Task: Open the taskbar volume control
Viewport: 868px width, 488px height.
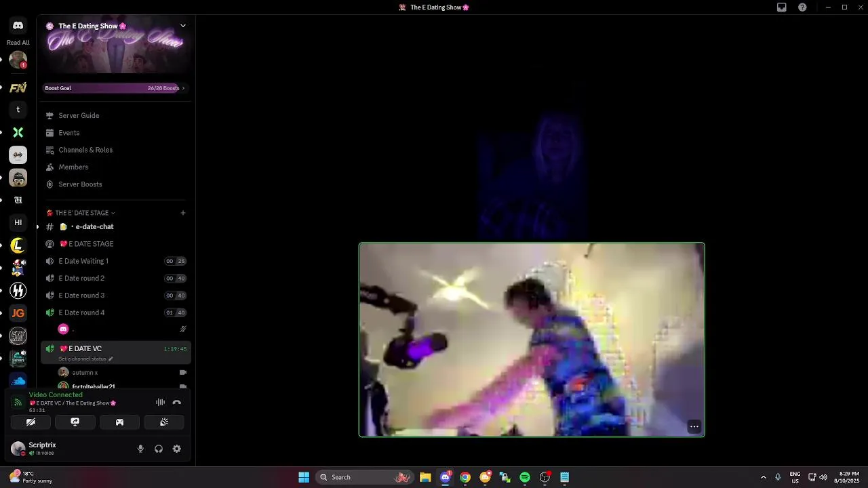Action: (823, 477)
